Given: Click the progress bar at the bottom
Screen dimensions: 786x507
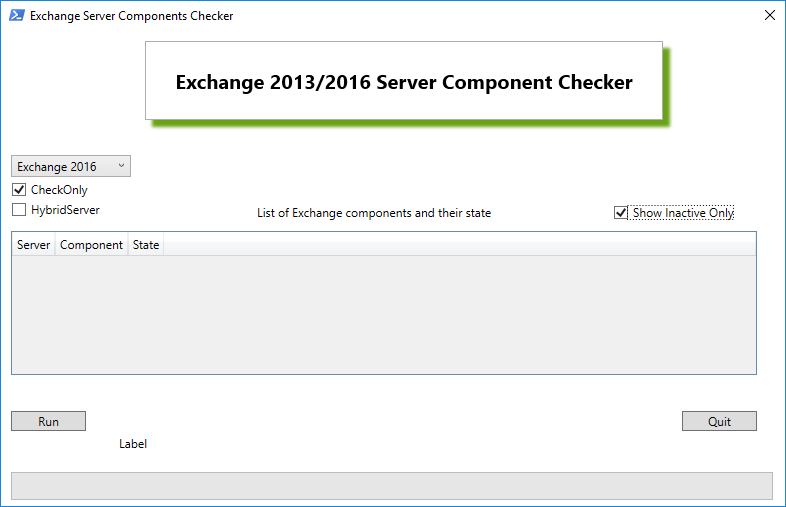Looking at the screenshot, I should 391,485.
